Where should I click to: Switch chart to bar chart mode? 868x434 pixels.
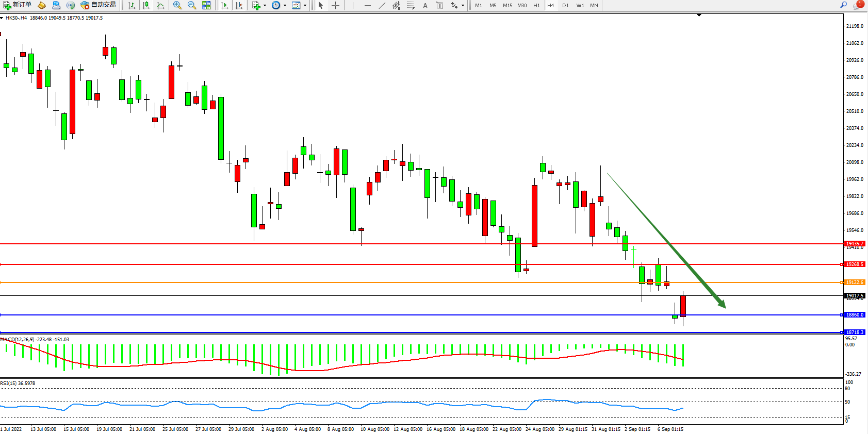tap(132, 5)
